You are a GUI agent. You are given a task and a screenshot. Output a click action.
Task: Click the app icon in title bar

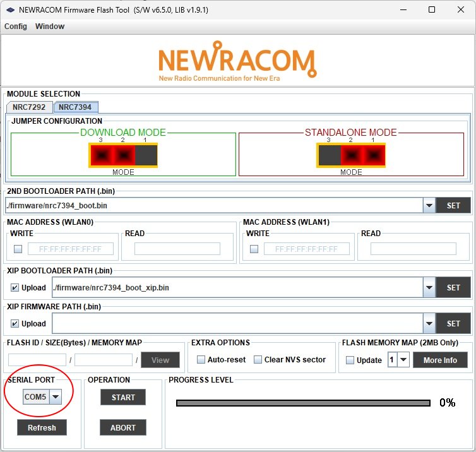10,10
